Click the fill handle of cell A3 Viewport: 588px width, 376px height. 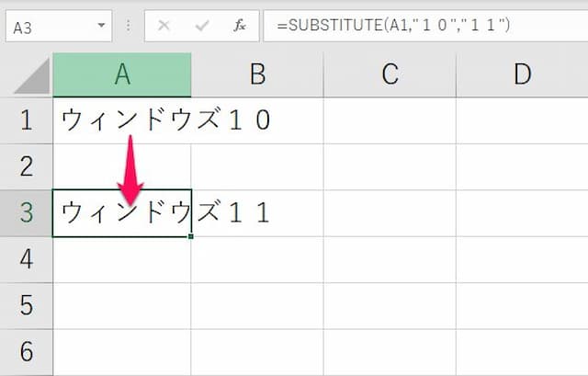(x=191, y=236)
